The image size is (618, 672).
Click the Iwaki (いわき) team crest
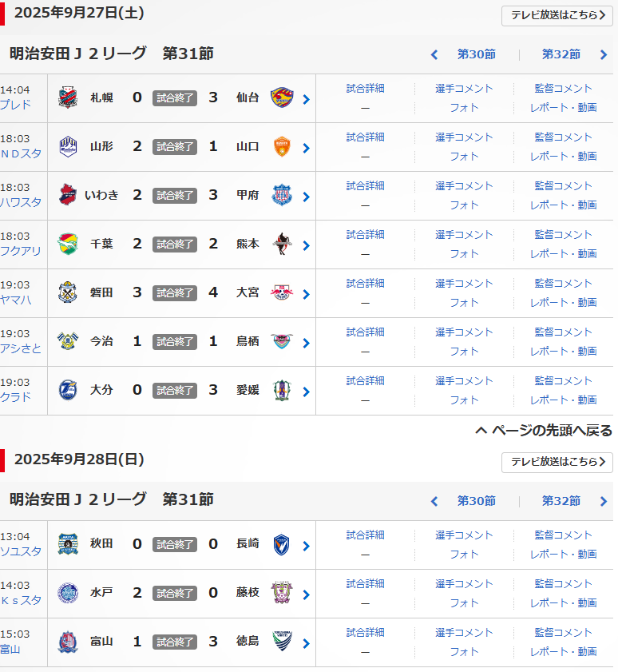[x=68, y=195]
